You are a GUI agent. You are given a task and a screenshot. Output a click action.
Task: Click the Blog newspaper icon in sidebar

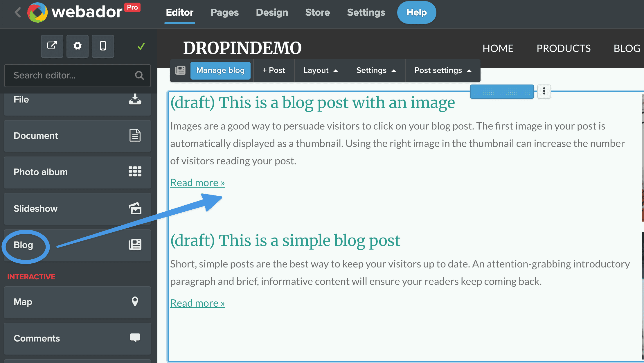click(135, 245)
